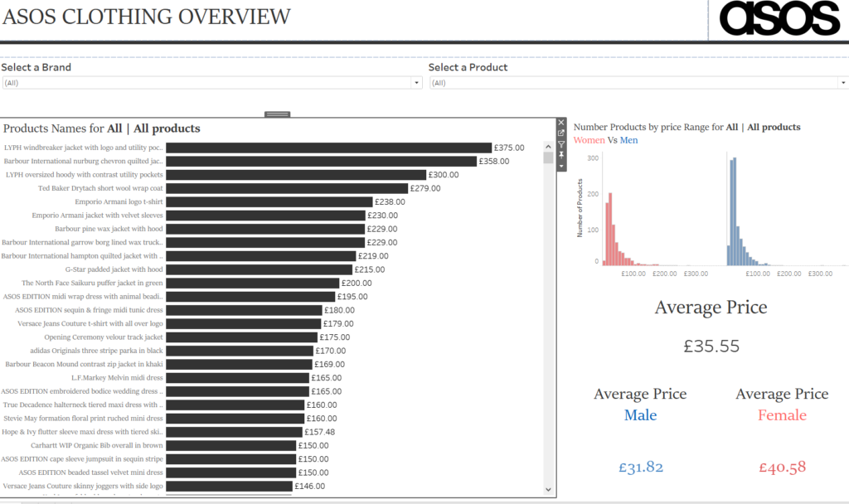The width and height of the screenshot is (849, 504).
Task: Click the red Women legend text
Action: (589, 140)
